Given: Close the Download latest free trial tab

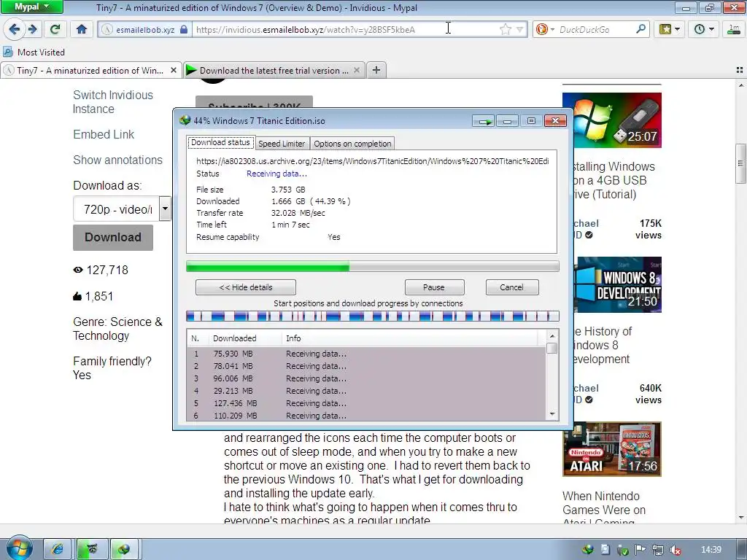Looking at the screenshot, I should [x=357, y=70].
